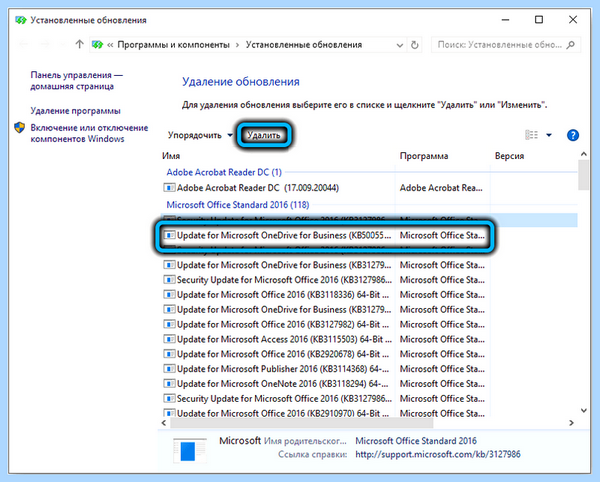Viewport: 600px width, 482px height.
Task: Expand the view options dropdown arrow
Action: [549, 135]
